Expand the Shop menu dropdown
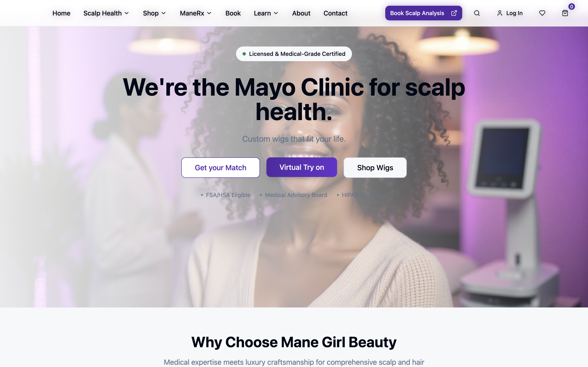Viewport: 588px width, 367px height. [x=154, y=13]
